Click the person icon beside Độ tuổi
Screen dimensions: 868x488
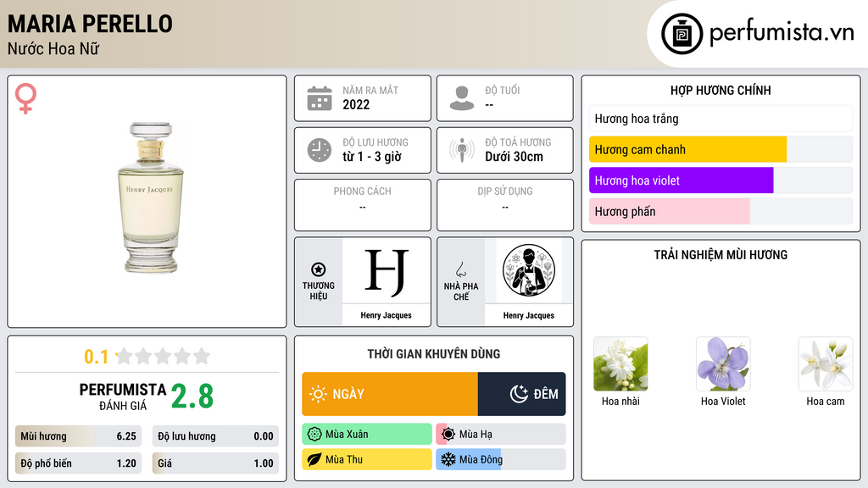(462, 98)
